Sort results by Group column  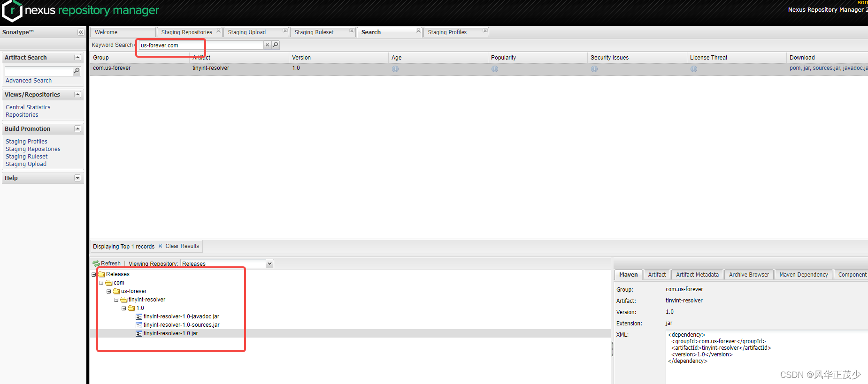(139, 58)
